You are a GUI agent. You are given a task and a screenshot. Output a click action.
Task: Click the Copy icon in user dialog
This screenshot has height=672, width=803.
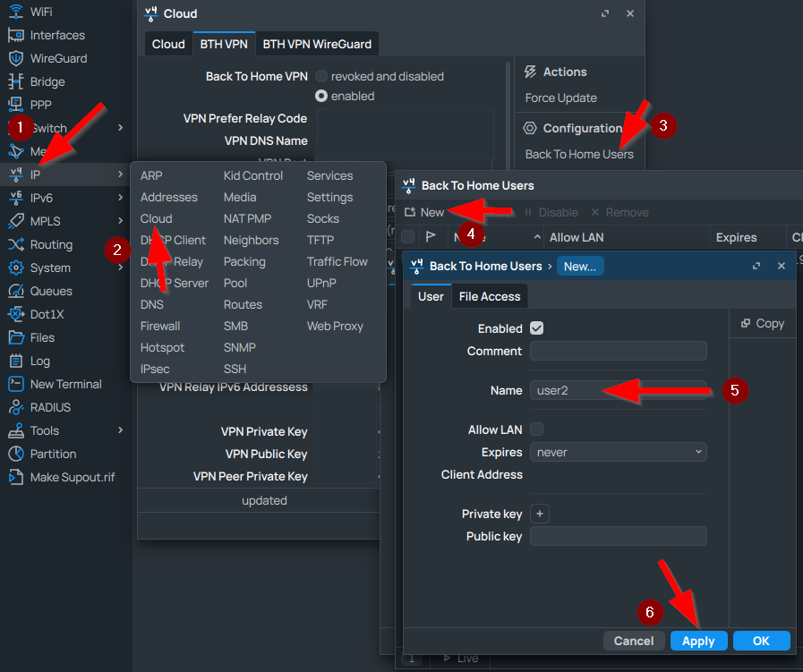pyautogui.click(x=746, y=323)
